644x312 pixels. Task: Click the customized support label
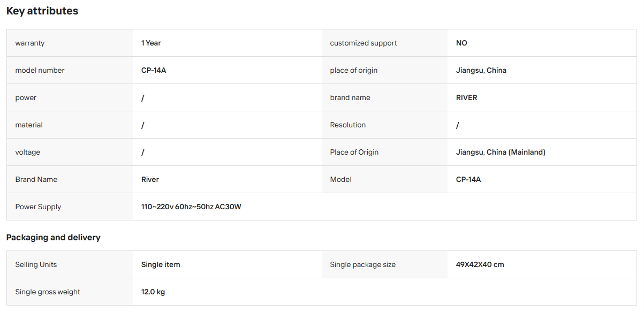pos(363,43)
